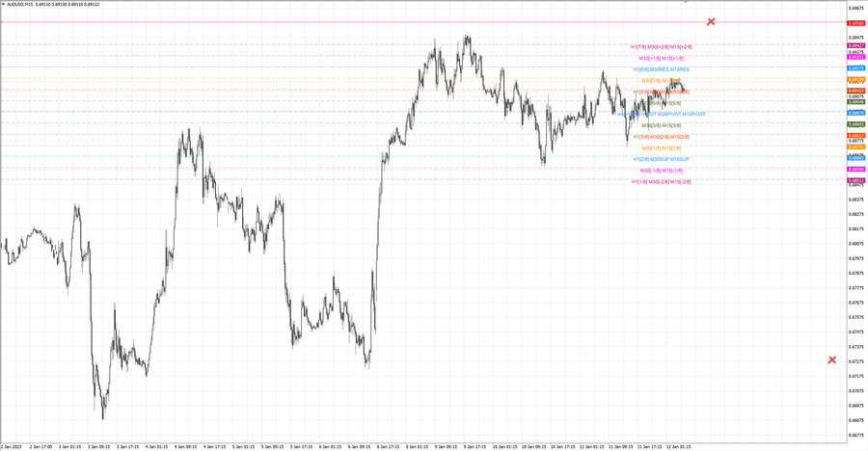The height and width of the screenshot is (451, 868).
Task: Select the M30PIVOT M15PIVOT blue label
Action: [x=682, y=114]
